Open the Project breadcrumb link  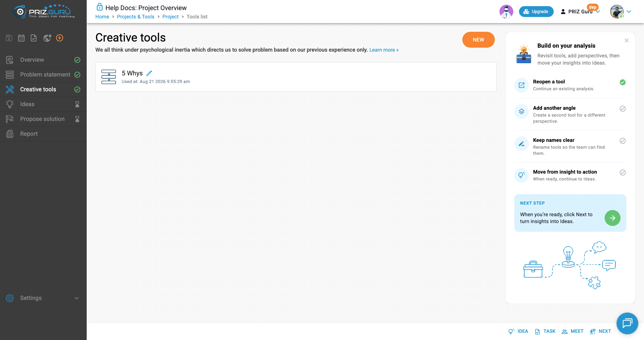[170, 17]
